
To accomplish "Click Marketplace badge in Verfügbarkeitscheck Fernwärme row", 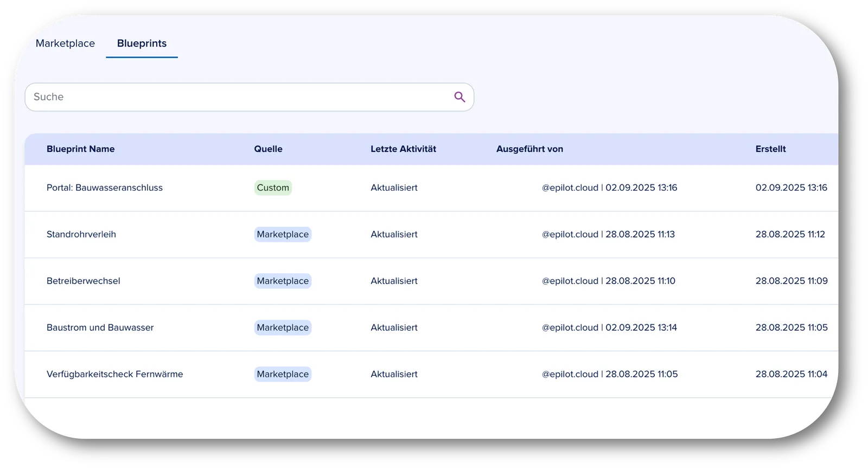I will (x=283, y=374).
